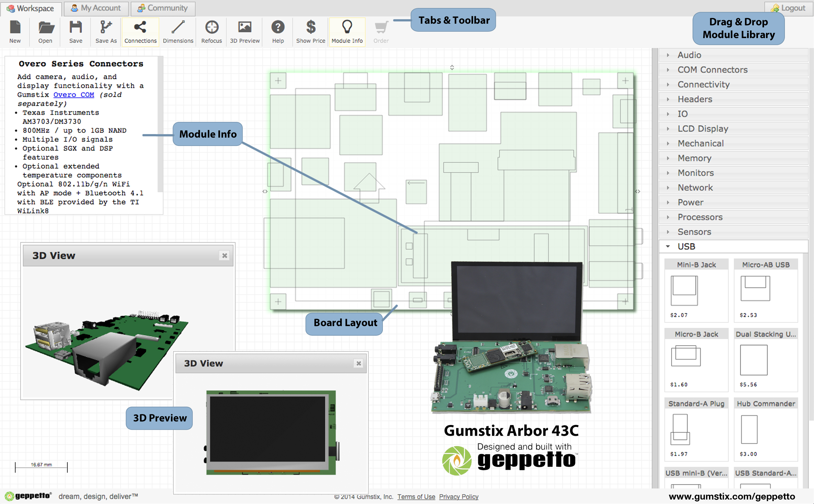This screenshot has height=504, width=814.
Task: Select the top-left mounting hole module
Action: coord(278,81)
